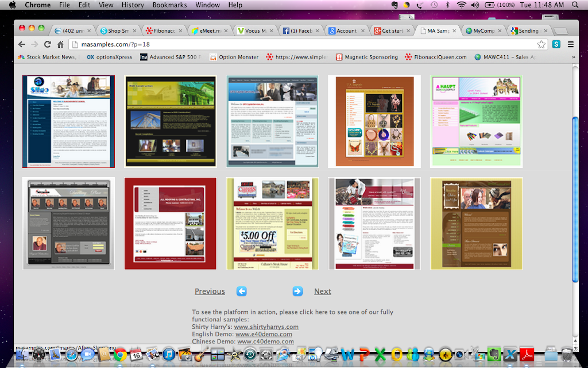Open the www.c40demo.com link
The height and width of the screenshot is (368, 588).
click(265, 342)
